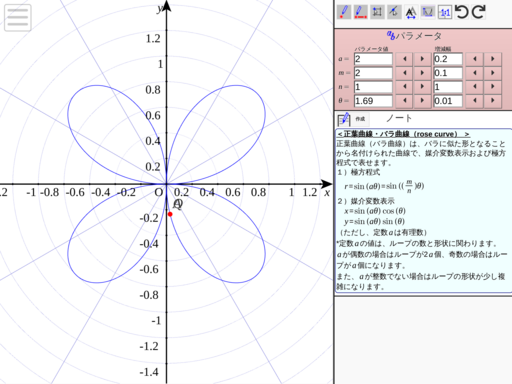The image size is (512, 384).
Task: Click the a step size field 0.2
Action: (x=448, y=59)
